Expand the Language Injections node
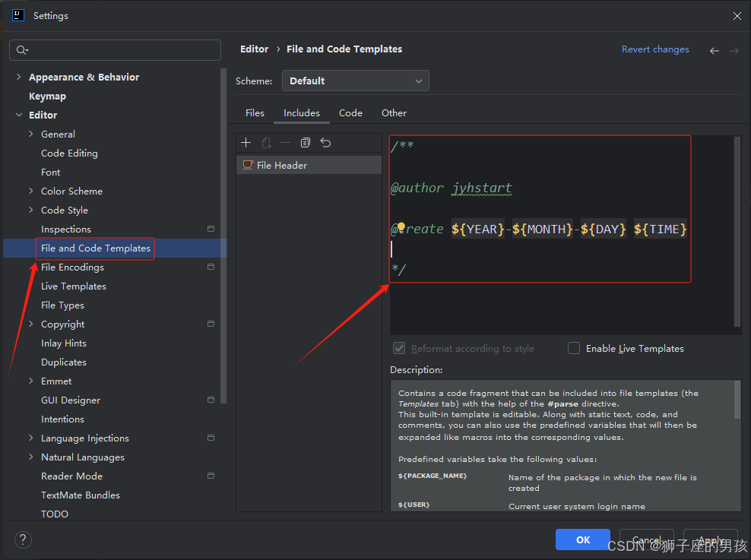Viewport: 751px width, 560px height. click(x=31, y=438)
